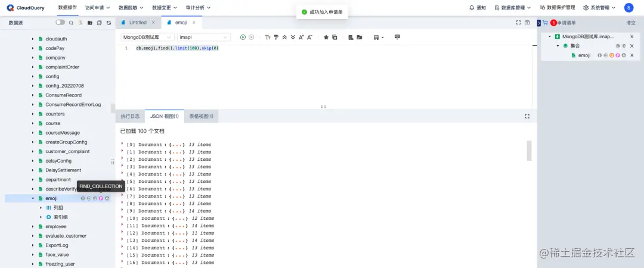Refresh the data source tree
The image size is (644, 268).
[x=109, y=23]
